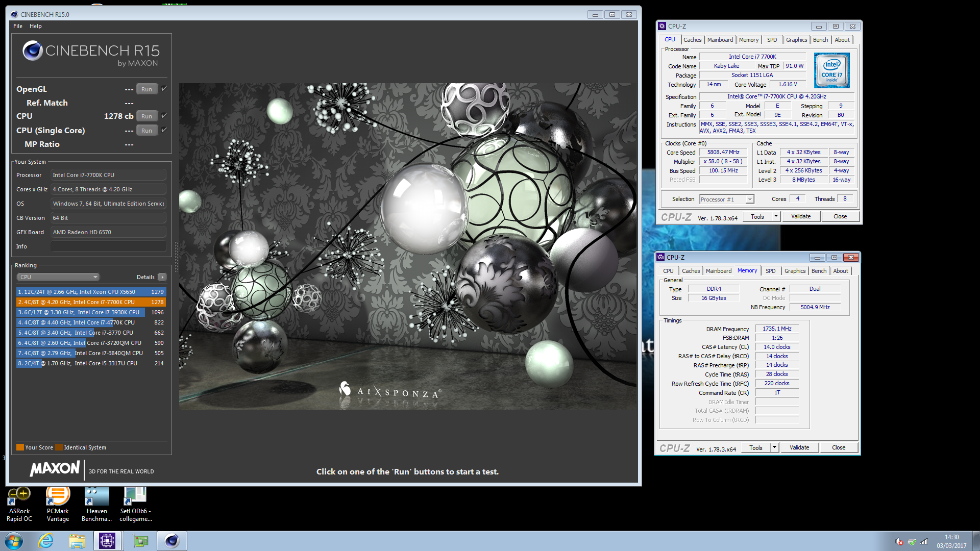Screen dimensions: 980x551
Task: Open Mainboard tab in lower CPU-Z window
Action: tap(718, 271)
